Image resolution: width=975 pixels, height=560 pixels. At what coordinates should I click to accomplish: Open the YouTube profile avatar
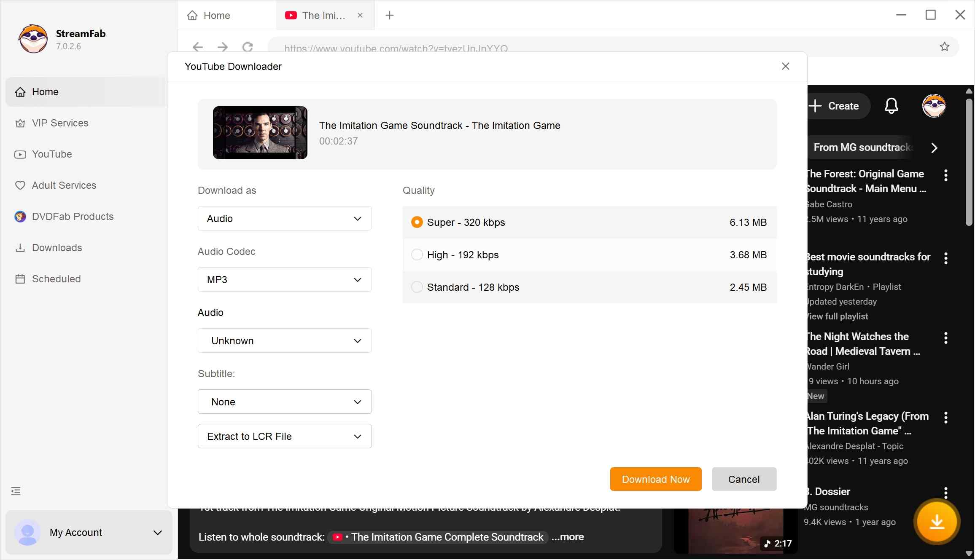934,106
